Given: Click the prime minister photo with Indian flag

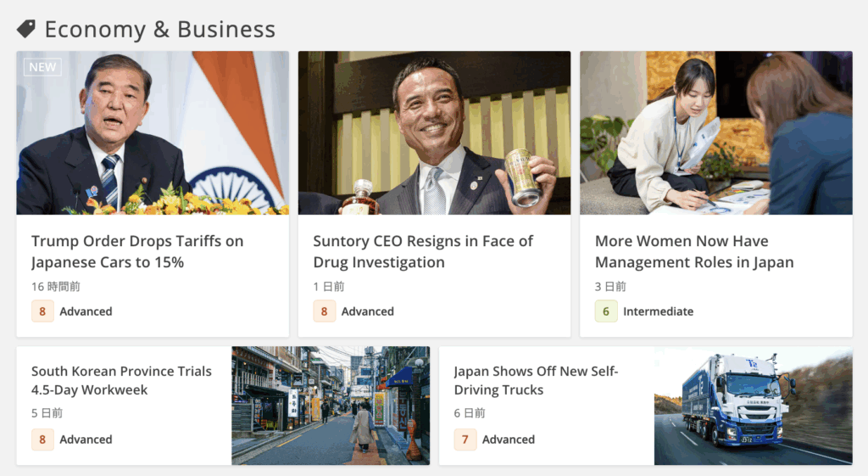Looking at the screenshot, I should click(x=153, y=133).
